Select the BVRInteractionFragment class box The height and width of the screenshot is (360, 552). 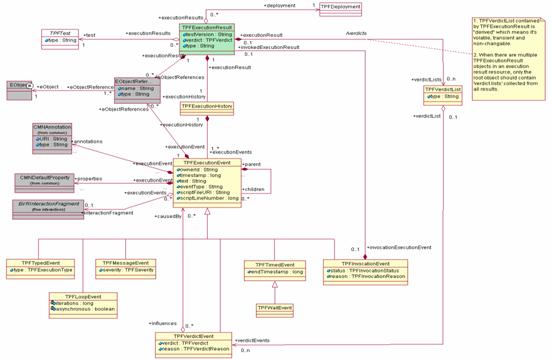[48, 210]
